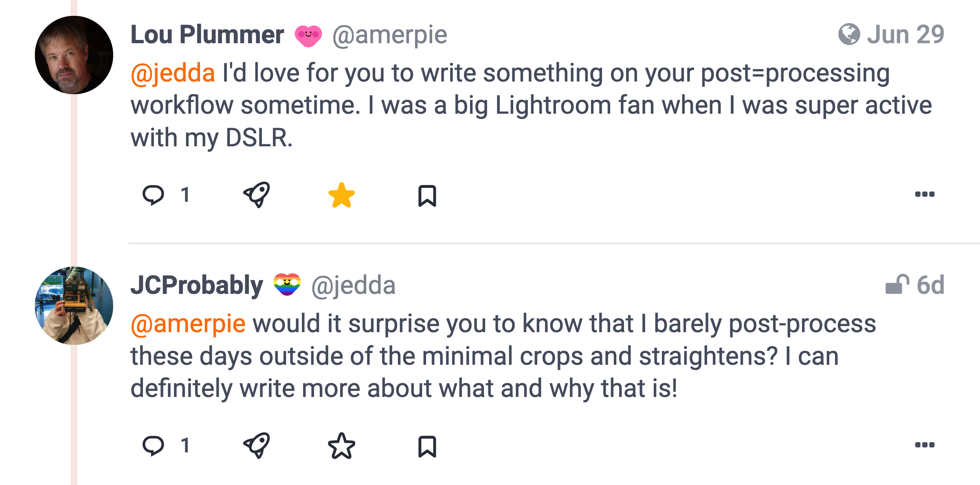Open more options for JCProbably's post
Image resolution: width=980 pixels, height=485 pixels.
tap(924, 445)
